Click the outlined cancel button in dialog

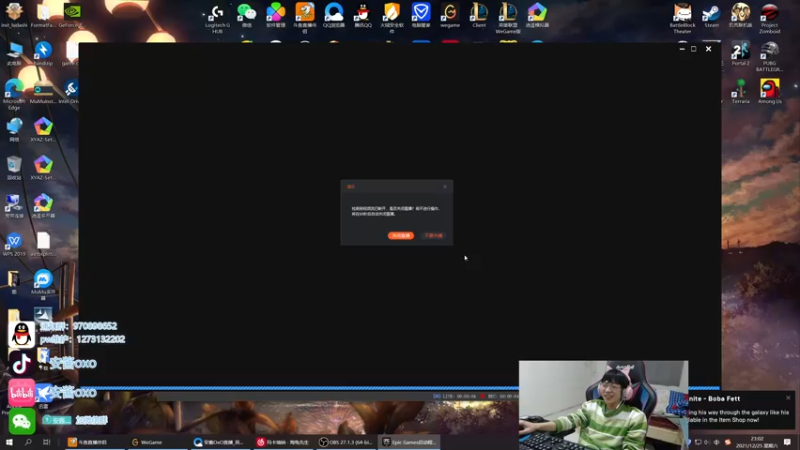433,236
